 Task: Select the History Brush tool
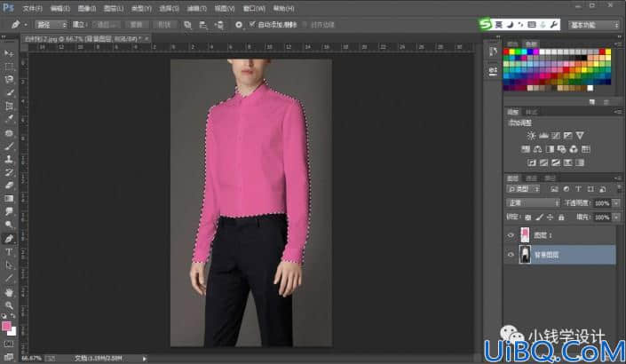pos(9,172)
